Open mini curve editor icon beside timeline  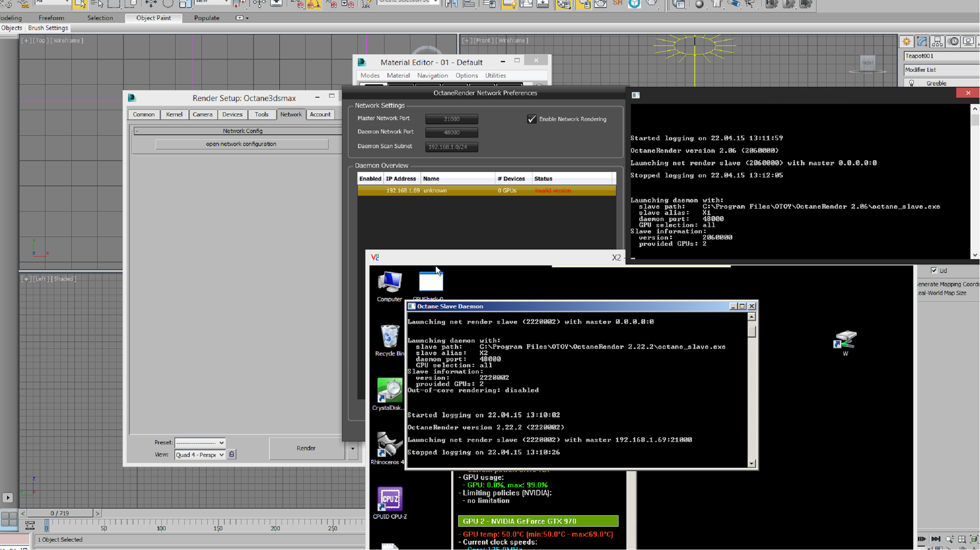pyautogui.click(x=30, y=525)
